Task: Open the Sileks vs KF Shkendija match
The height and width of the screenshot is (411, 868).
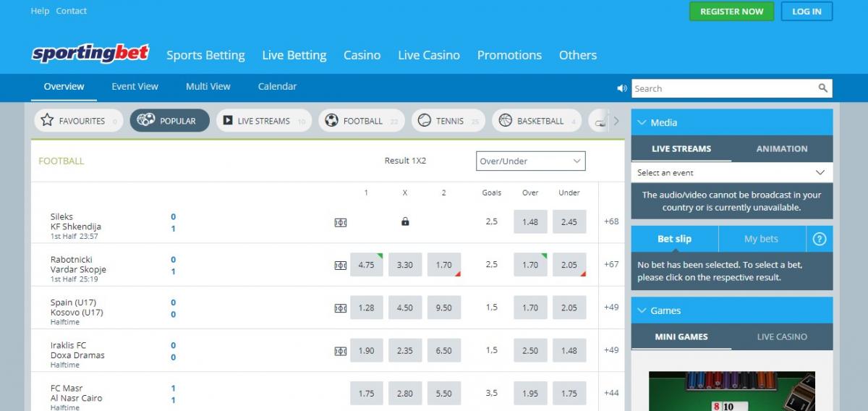Action: pyautogui.click(x=76, y=221)
